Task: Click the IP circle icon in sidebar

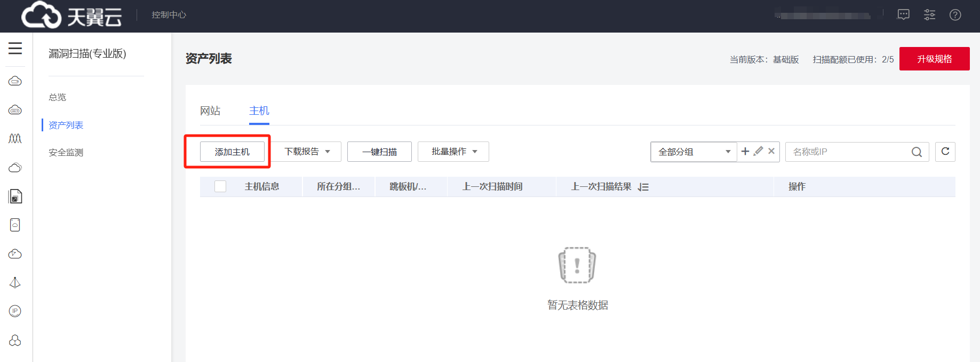Action: point(15,311)
